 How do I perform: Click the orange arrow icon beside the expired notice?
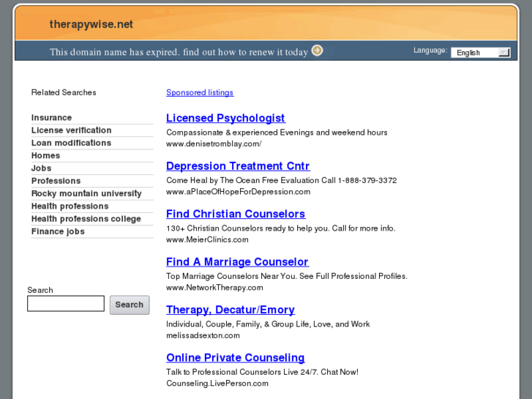click(x=318, y=51)
